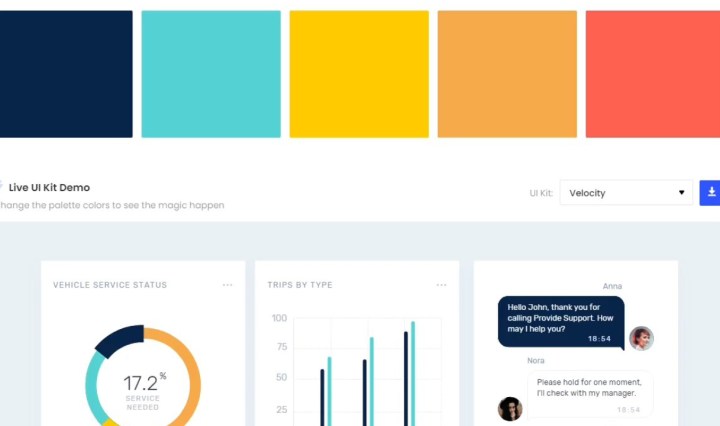Click the Trips by Type card title
This screenshot has width=720, height=426.
pos(300,285)
